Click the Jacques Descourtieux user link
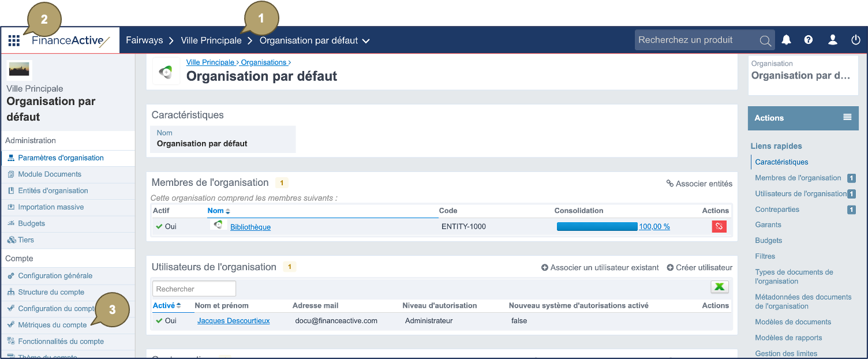 coord(233,321)
